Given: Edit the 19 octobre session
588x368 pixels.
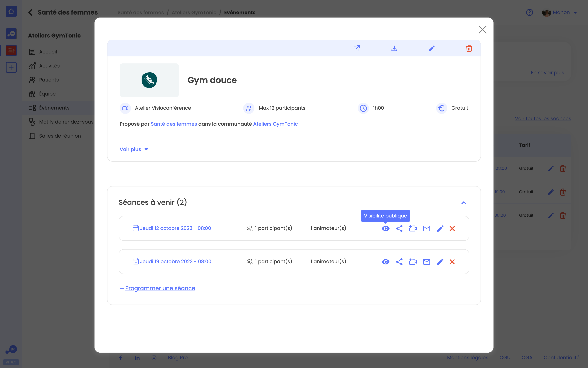Looking at the screenshot, I should [x=440, y=262].
